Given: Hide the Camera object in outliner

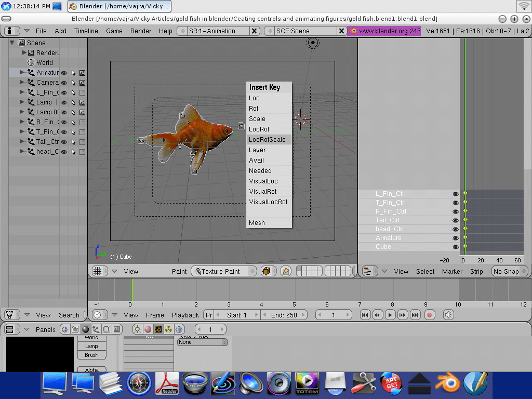Looking at the screenshot, I should (x=64, y=83).
